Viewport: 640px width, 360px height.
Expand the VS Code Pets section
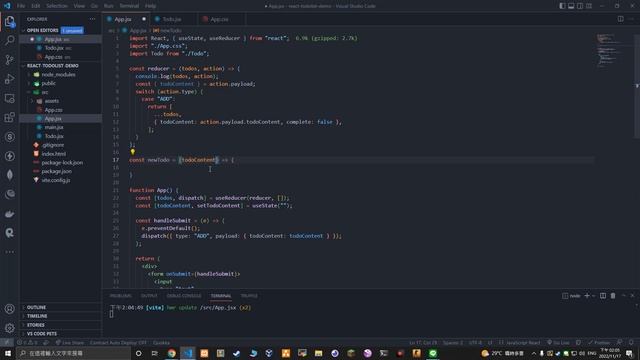[x=42, y=333]
